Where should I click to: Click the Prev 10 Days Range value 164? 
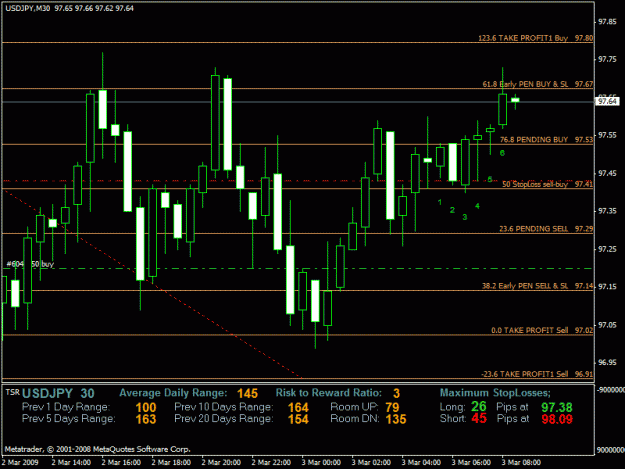[298, 408]
